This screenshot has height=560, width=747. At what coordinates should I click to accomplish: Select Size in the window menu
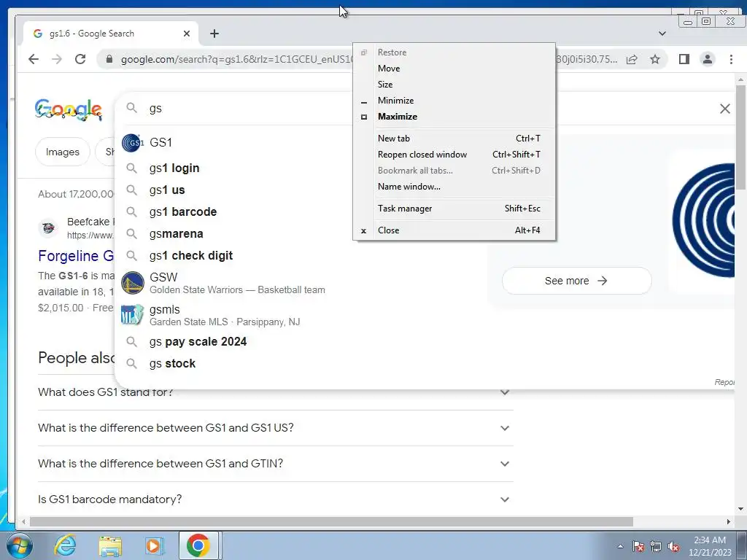tap(454, 85)
